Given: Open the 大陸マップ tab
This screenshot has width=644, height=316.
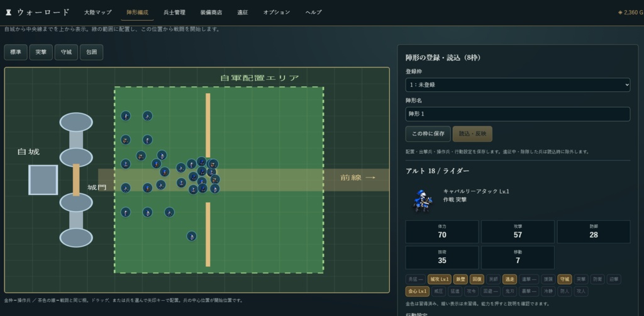Looking at the screenshot, I should [97, 13].
